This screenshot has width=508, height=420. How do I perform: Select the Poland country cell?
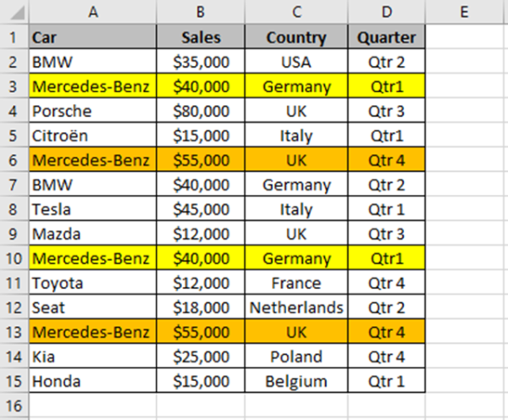click(x=296, y=356)
